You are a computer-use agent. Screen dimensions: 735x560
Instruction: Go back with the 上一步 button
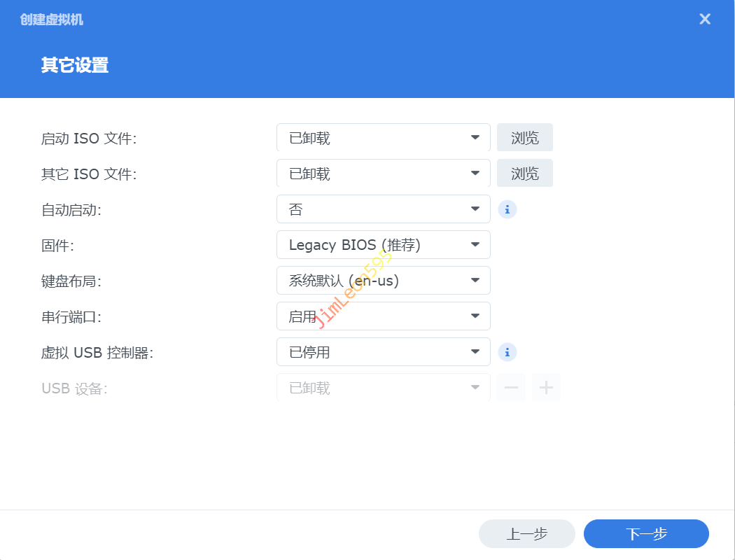click(526, 534)
